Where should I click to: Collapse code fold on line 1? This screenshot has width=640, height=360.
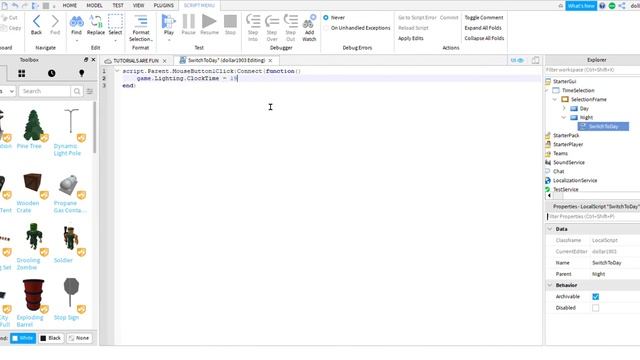117,71
